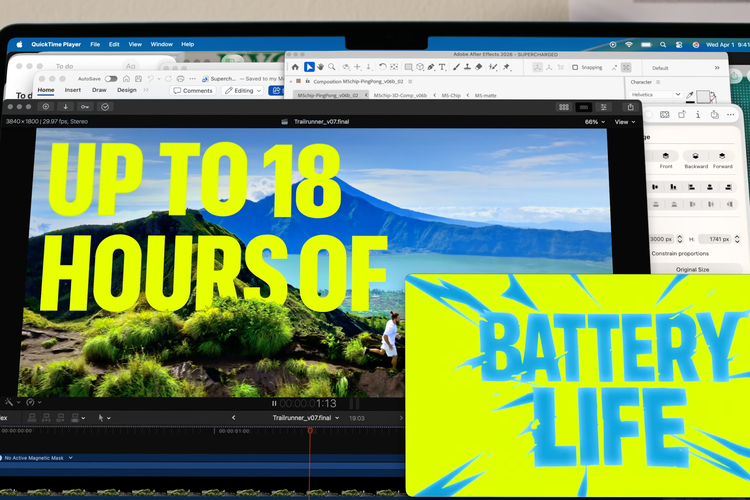Enable the Snapping checkbox in After Effects
This screenshot has width=750, height=500.
click(575, 67)
